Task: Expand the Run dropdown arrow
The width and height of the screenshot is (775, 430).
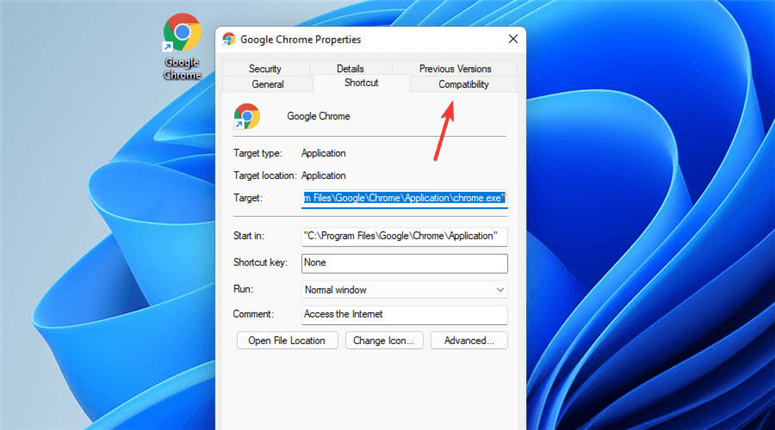Action: (500, 290)
